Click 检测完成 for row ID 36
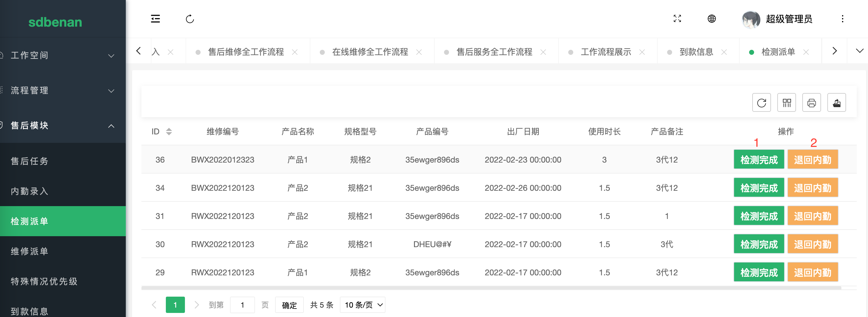Screen dimensions: 868x317 (759, 159)
